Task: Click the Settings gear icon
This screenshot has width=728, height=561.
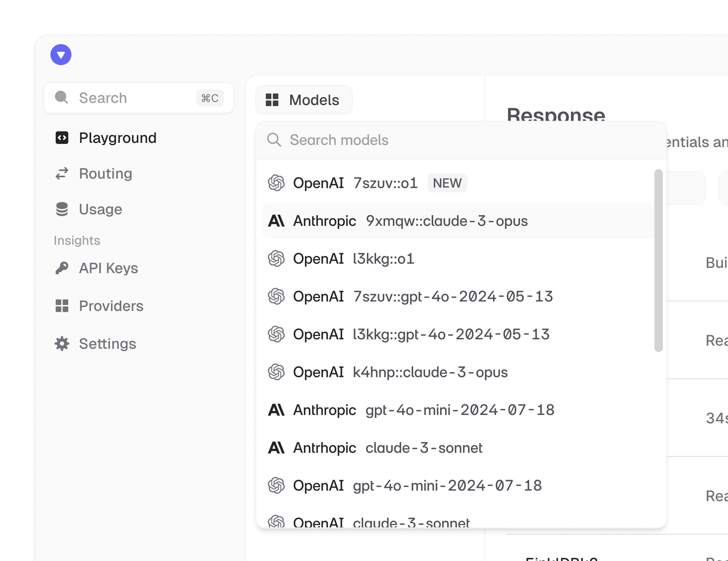Action: (x=62, y=343)
